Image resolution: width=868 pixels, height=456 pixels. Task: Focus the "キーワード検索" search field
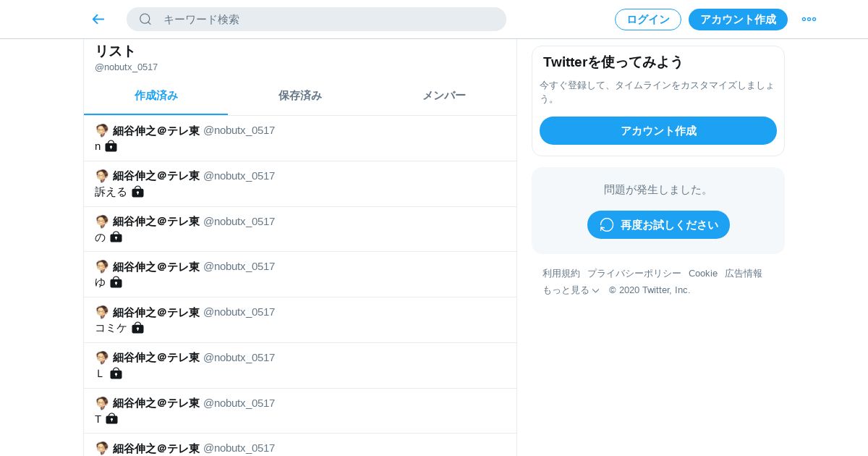(x=325, y=20)
